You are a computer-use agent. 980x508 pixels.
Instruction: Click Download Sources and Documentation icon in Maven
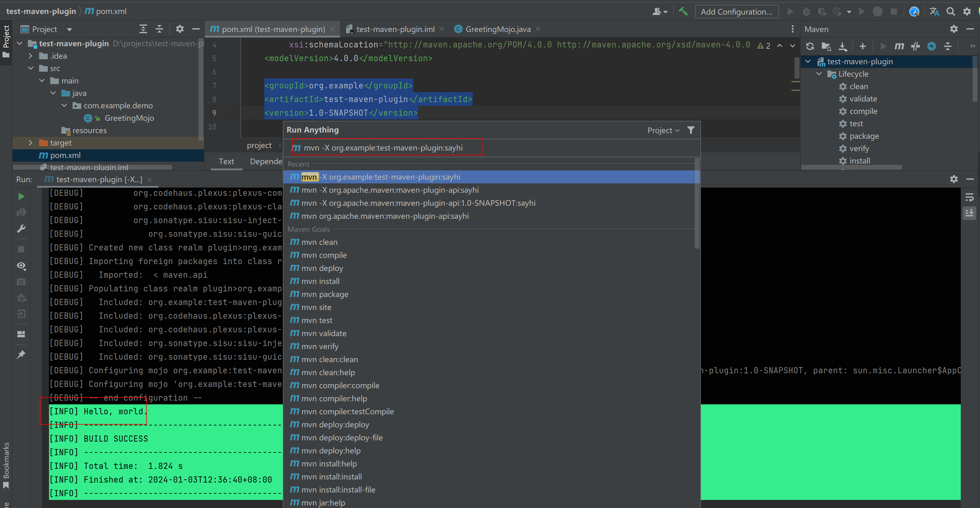pos(843,46)
